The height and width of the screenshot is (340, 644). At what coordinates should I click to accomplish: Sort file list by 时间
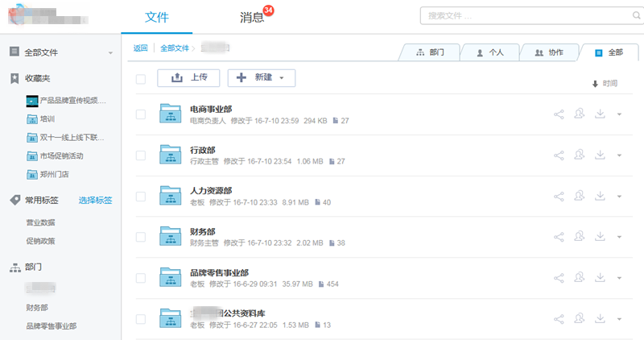[605, 83]
